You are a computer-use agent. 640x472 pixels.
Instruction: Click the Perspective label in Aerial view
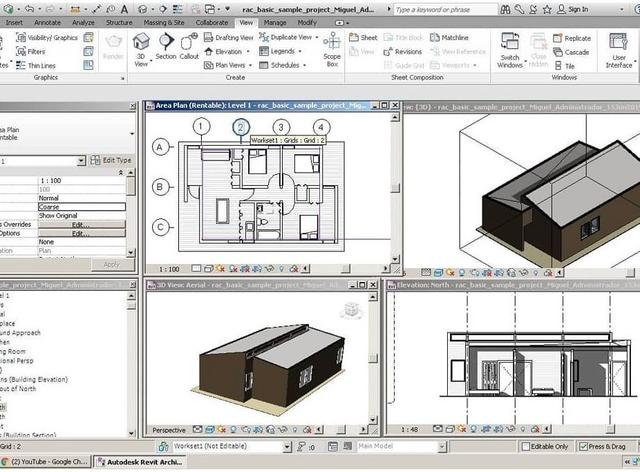[169, 430]
